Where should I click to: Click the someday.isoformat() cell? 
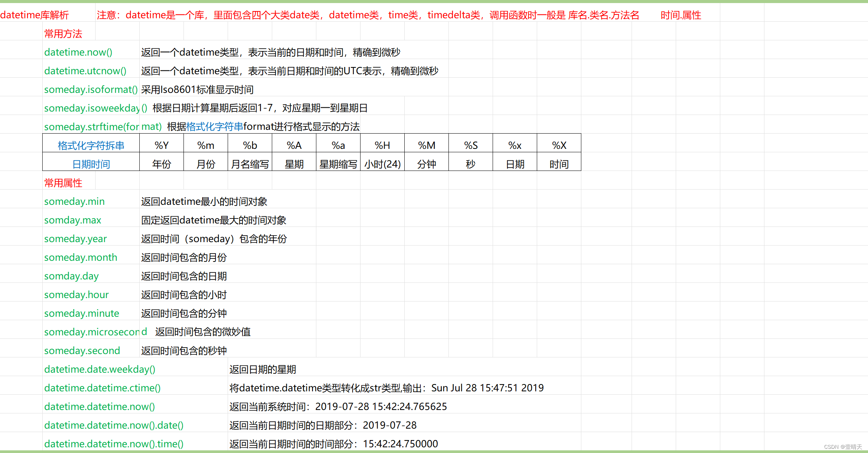coord(91,89)
